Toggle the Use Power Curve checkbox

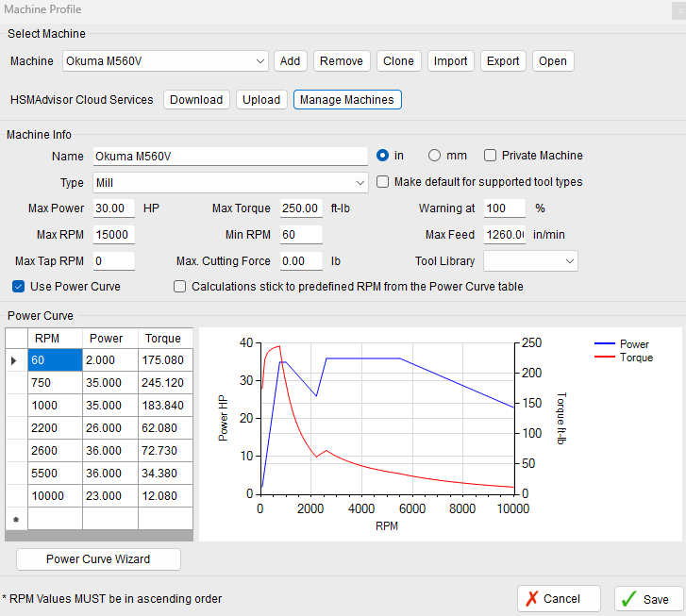coord(18,287)
